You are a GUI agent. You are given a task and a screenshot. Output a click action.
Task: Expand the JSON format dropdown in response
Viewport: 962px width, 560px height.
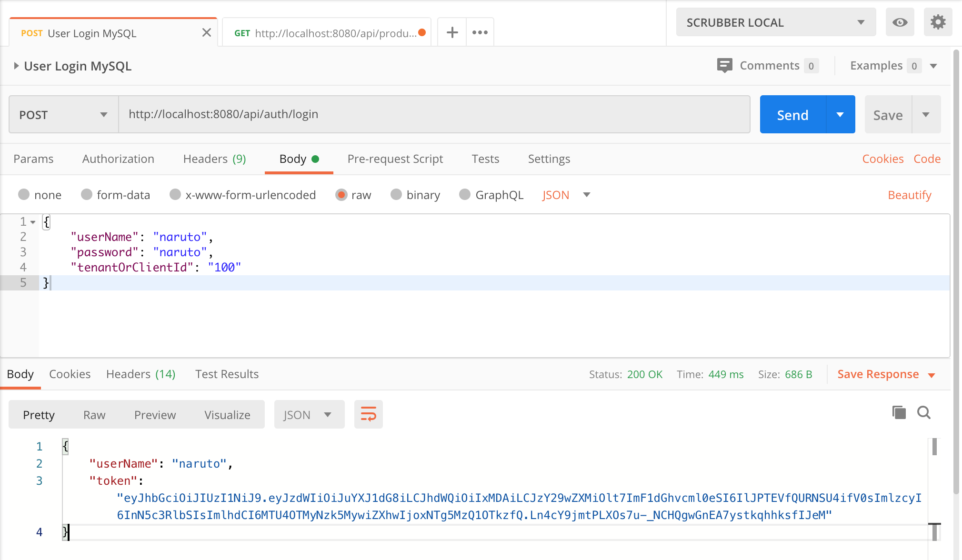327,414
